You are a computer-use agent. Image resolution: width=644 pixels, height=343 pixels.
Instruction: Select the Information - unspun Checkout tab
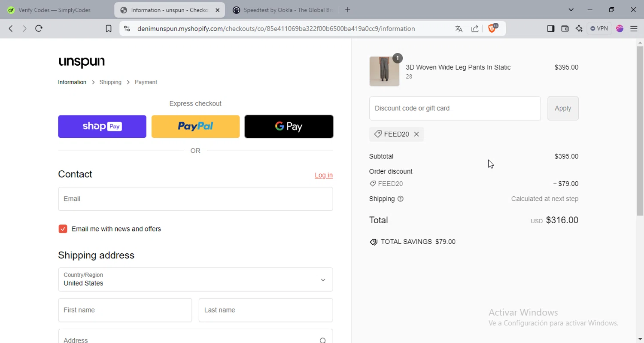pyautogui.click(x=170, y=10)
